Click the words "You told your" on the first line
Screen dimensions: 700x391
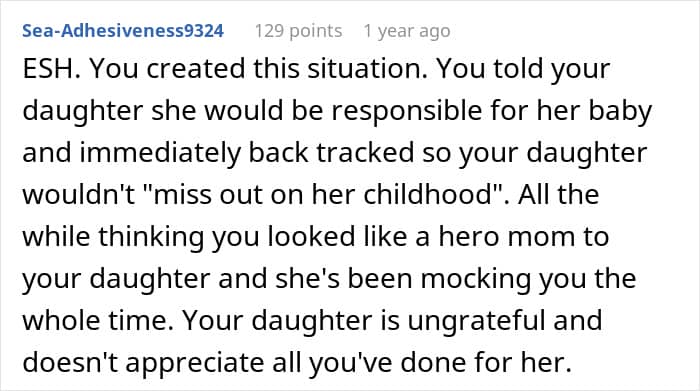[523, 69]
